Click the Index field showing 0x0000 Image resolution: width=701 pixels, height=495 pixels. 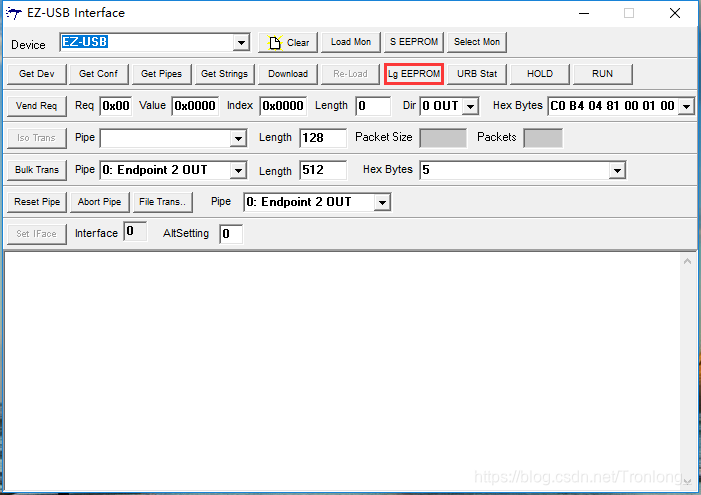(x=283, y=106)
